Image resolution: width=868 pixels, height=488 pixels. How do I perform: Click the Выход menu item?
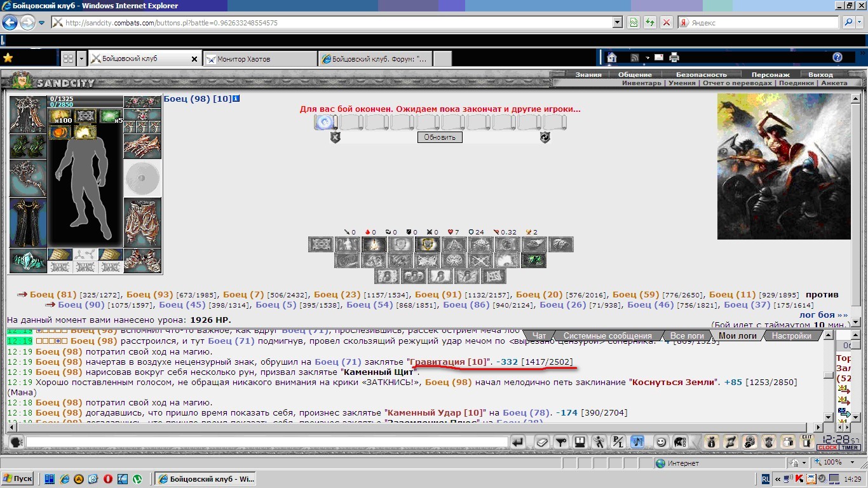pos(820,74)
